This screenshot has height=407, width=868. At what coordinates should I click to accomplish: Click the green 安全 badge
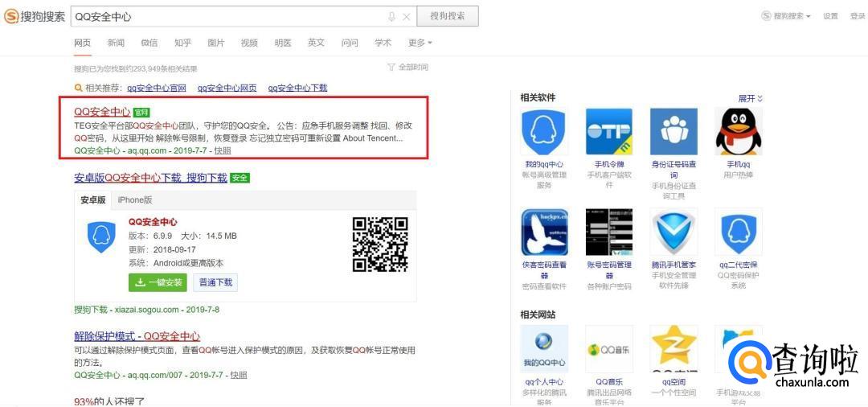pyautogui.click(x=240, y=179)
